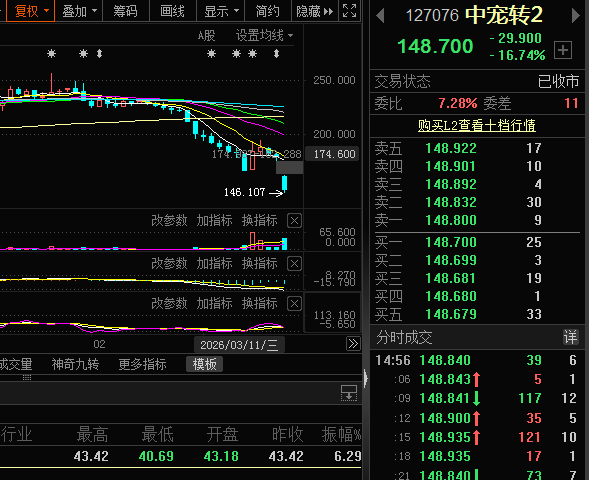589x480 pixels.
Task: Select the 神奇九转 indicator tab
Action: 75,364
